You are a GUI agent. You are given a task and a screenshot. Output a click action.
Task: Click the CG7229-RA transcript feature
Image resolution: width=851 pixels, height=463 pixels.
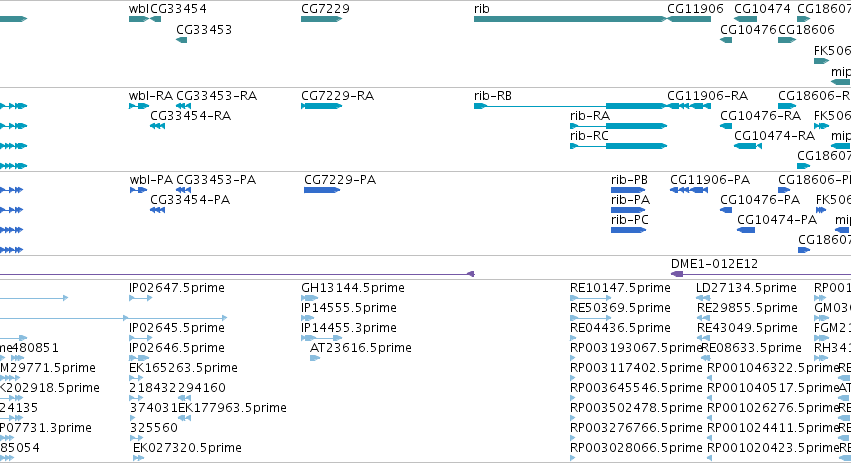[322, 106]
